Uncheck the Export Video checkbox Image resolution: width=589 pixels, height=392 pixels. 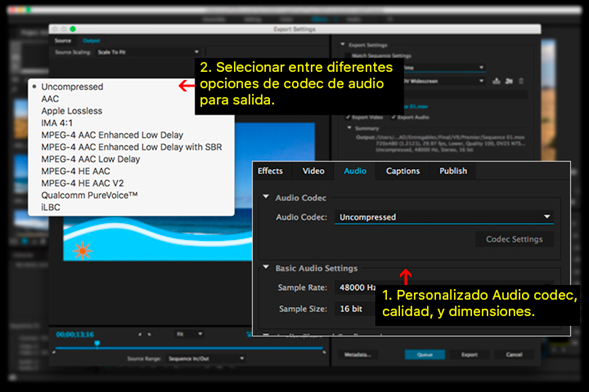(x=348, y=117)
